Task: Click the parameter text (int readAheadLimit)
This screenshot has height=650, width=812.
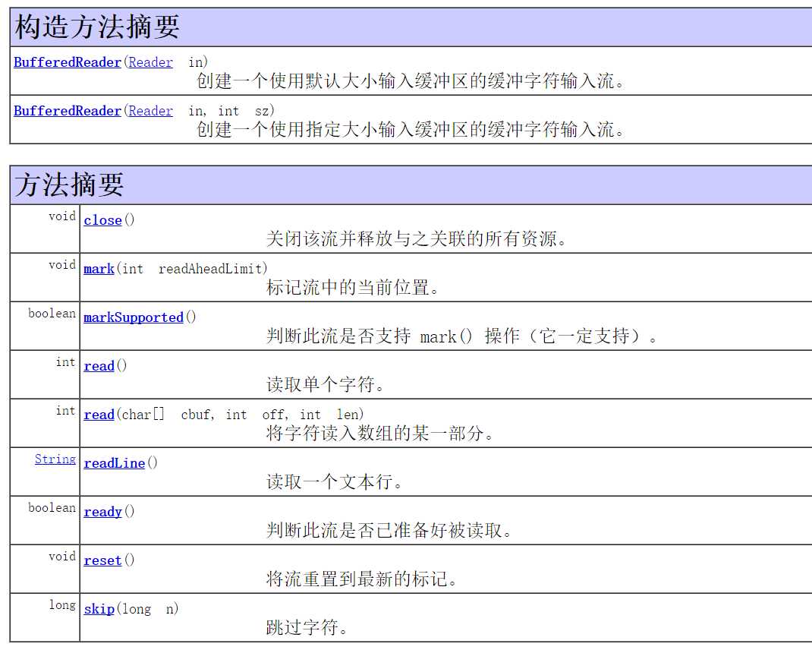Action: tap(192, 269)
